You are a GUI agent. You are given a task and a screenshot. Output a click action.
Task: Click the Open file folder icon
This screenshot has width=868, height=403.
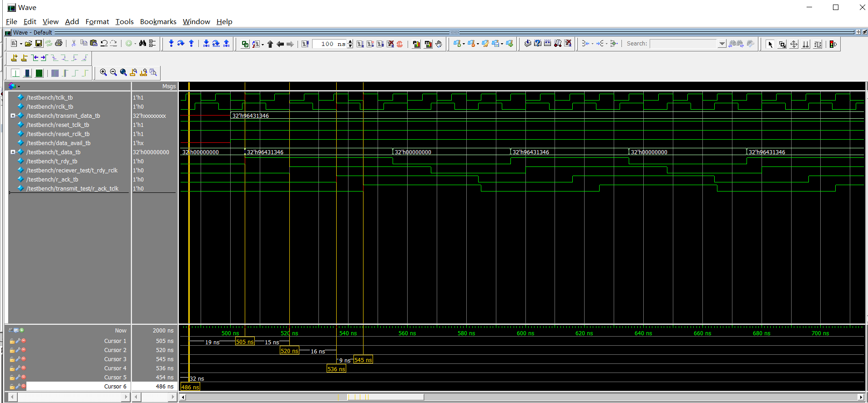pyautogui.click(x=28, y=44)
